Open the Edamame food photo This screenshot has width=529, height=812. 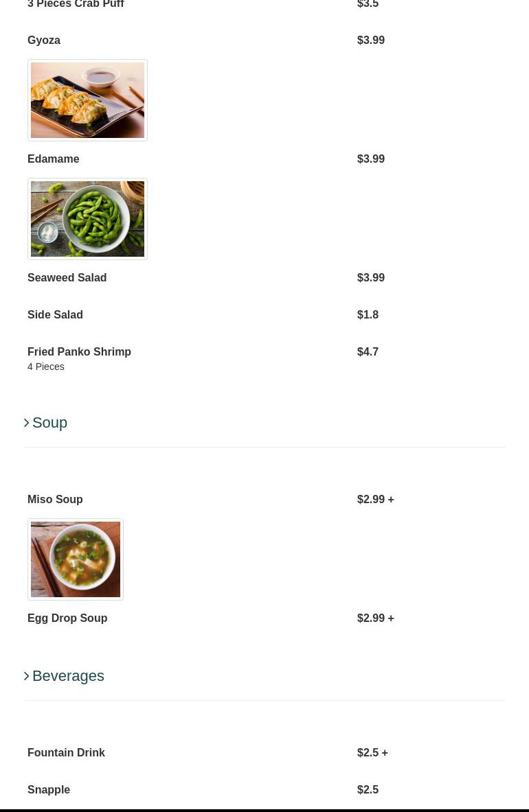pyautogui.click(x=87, y=219)
